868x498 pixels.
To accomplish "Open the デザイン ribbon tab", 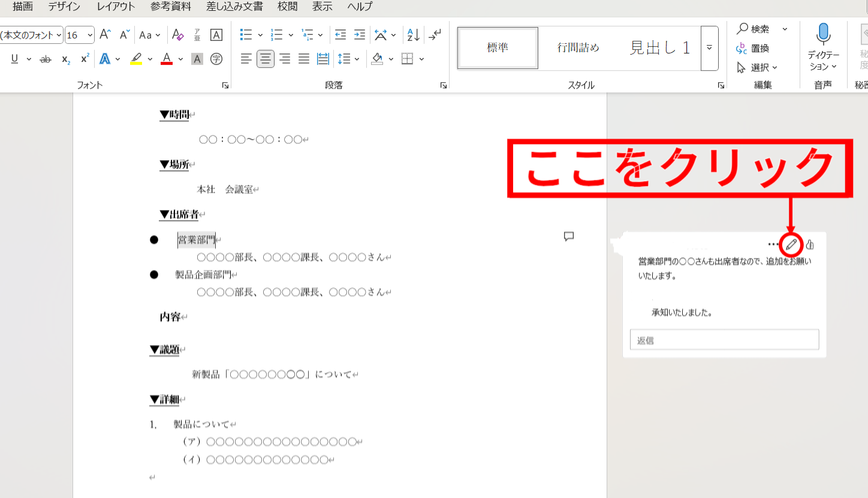I will [64, 7].
